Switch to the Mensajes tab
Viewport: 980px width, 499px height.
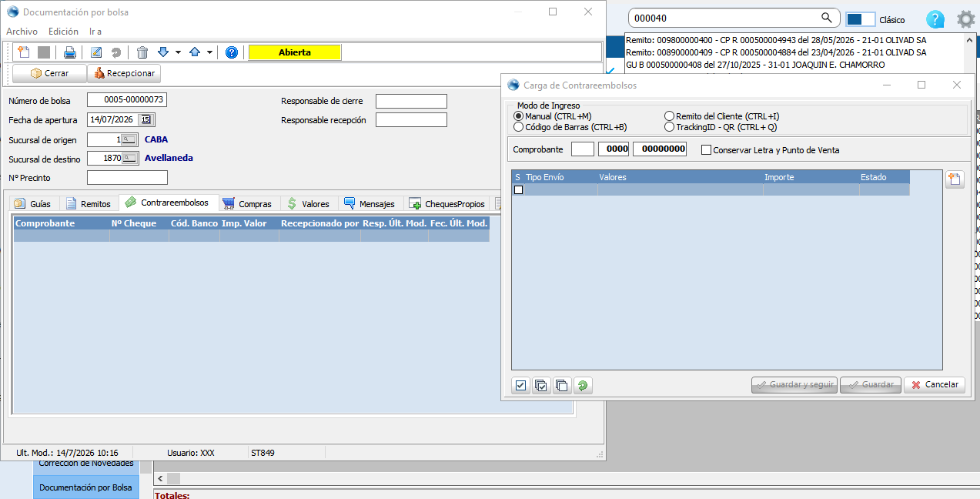(x=370, y=204)
